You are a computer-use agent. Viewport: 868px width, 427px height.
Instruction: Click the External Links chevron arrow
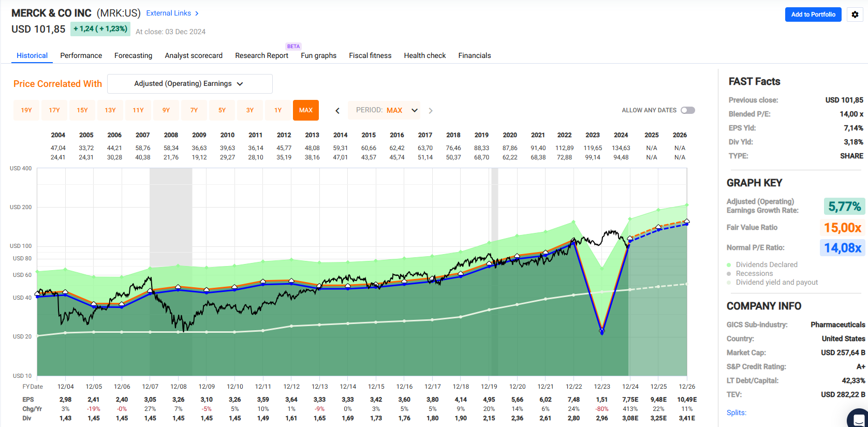[197, 13]
